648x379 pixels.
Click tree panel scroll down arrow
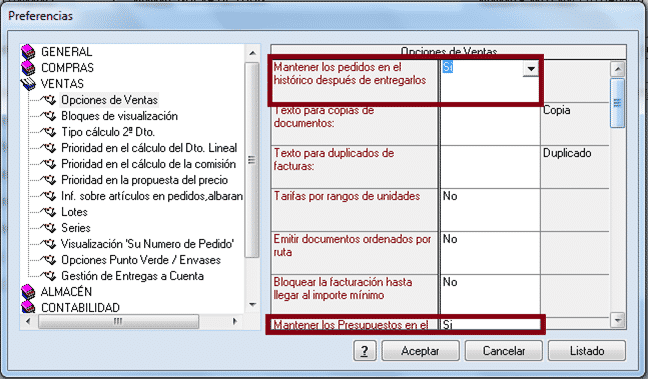[x=252, y=305]
